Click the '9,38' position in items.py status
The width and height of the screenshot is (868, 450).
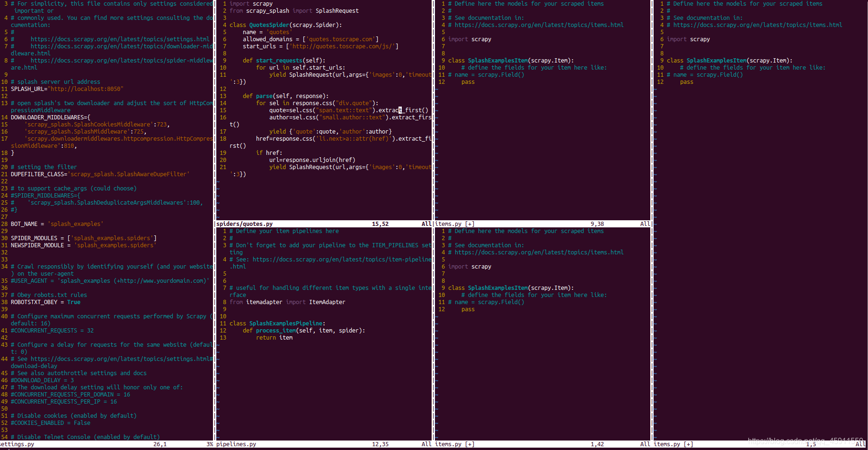[x=597, y=224]
